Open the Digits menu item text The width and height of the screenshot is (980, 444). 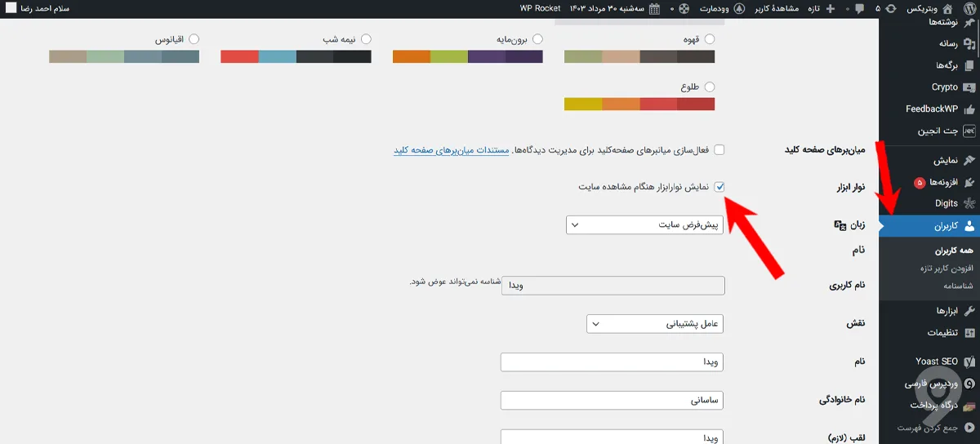[x=946, y=203]
